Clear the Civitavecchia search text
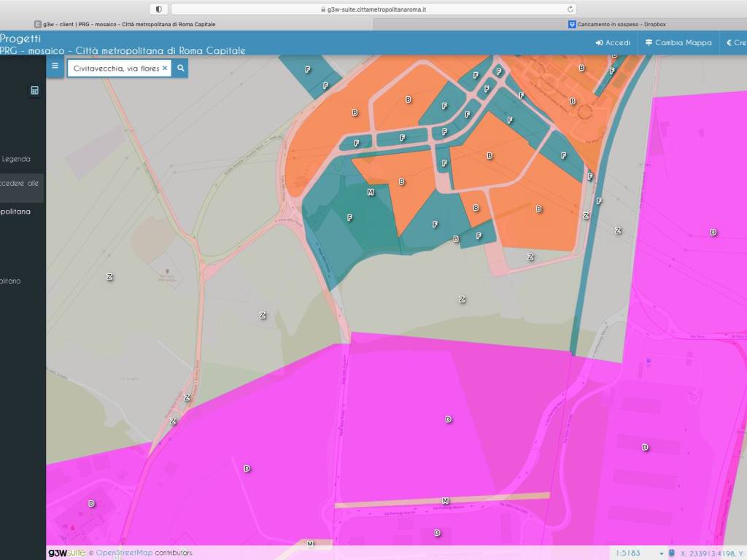 pyautogui.click(x=165, y=68)
